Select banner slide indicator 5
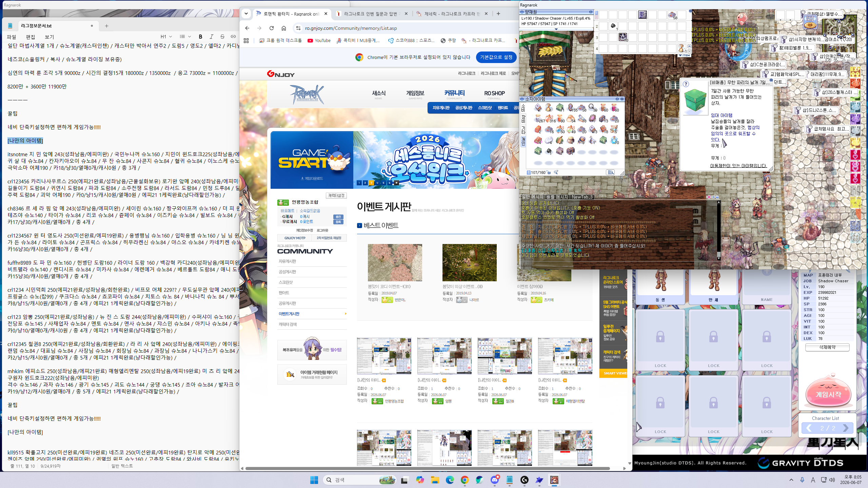 pos(383,183)
